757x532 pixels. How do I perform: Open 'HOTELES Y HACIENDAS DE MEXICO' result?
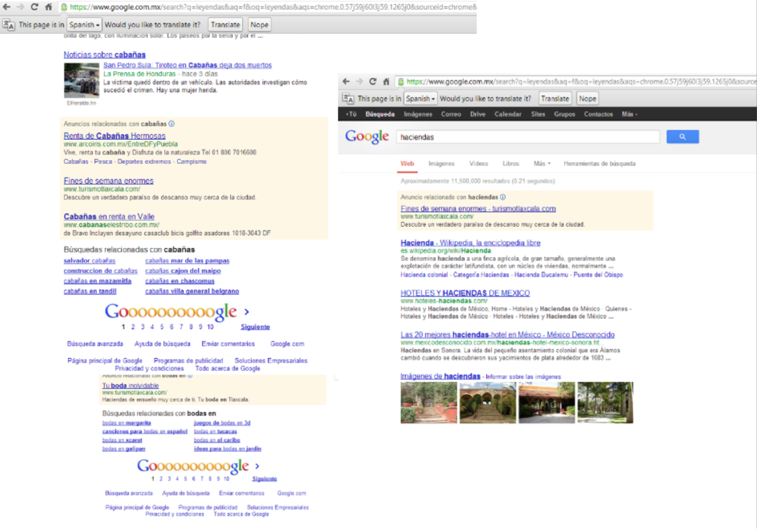point(465,293)
